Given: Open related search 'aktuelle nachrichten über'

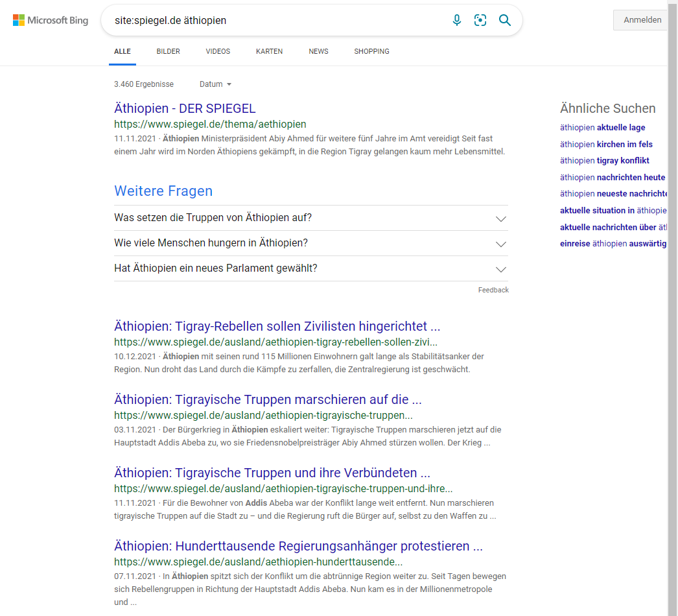Looking at the screenshot, I should 613,228.
